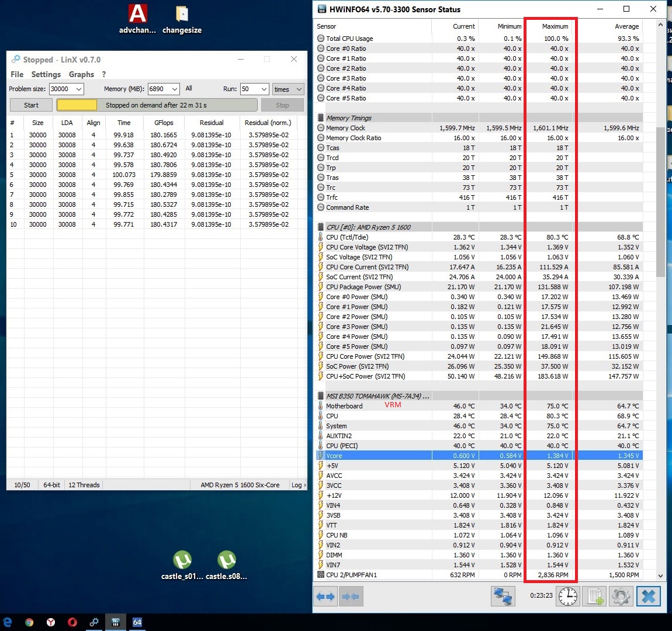This screenshot has height=631, width=672.
Task: Select the highlighted Vcore sensor row
Action: pyautogui.click(x=479, y=455)
